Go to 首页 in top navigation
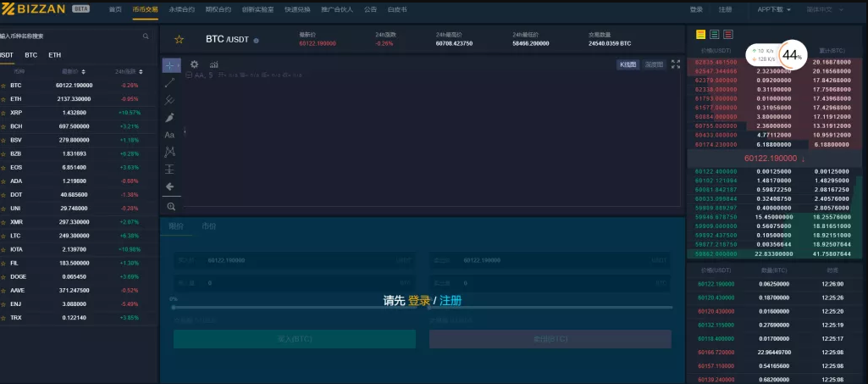This screenshot has width=868, height=384. pyautogui.click(x=115, y=9)
